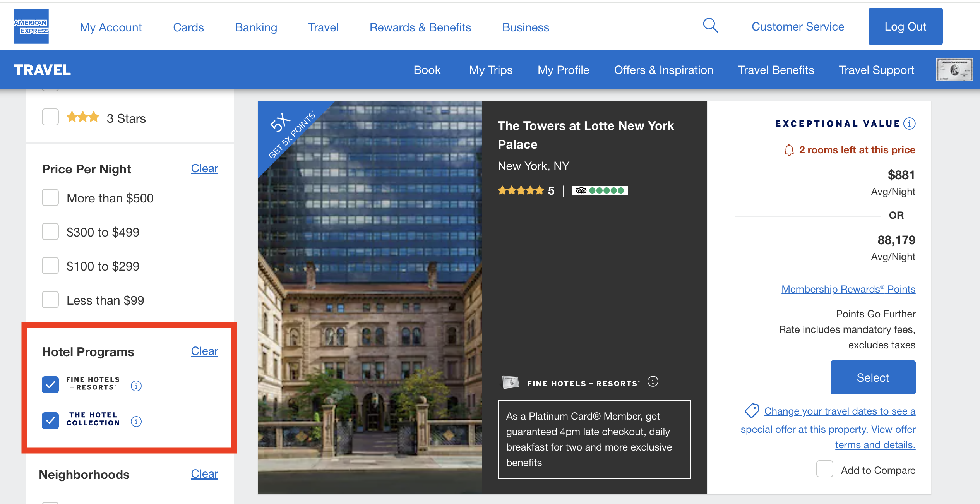Open Offers & Inspiration
Screen dimensions: 980x504
tap(663, 70)
